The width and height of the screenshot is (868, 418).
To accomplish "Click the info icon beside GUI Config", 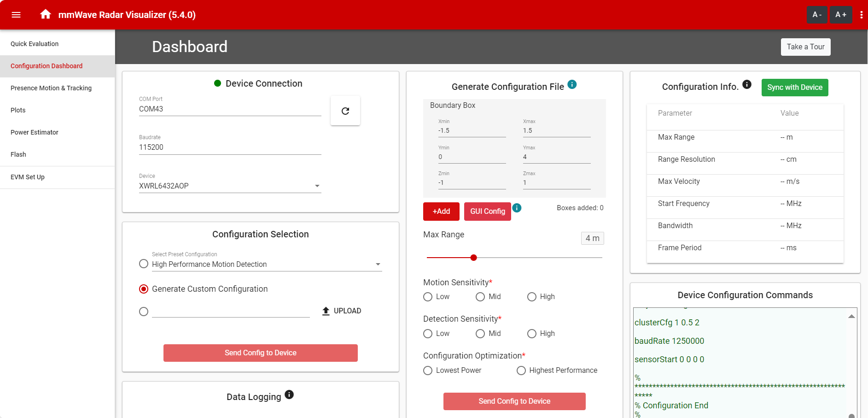I will pyautogui.click(x=517, y=208).
